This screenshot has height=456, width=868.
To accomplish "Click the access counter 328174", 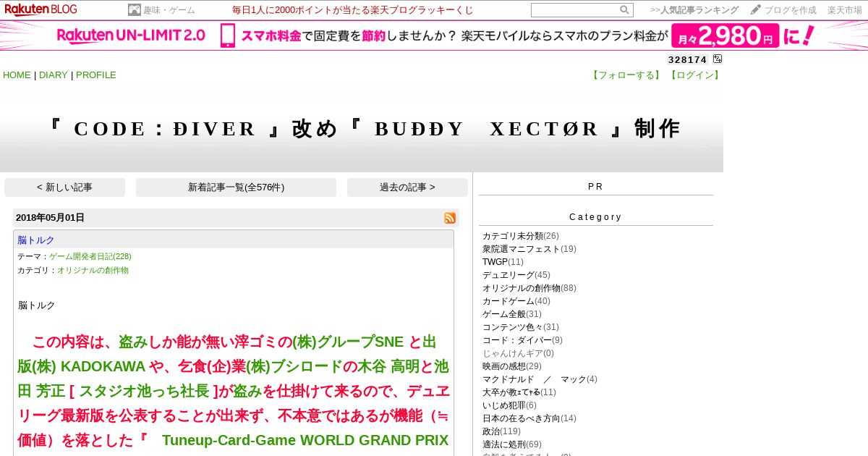I will coord(687,60).
